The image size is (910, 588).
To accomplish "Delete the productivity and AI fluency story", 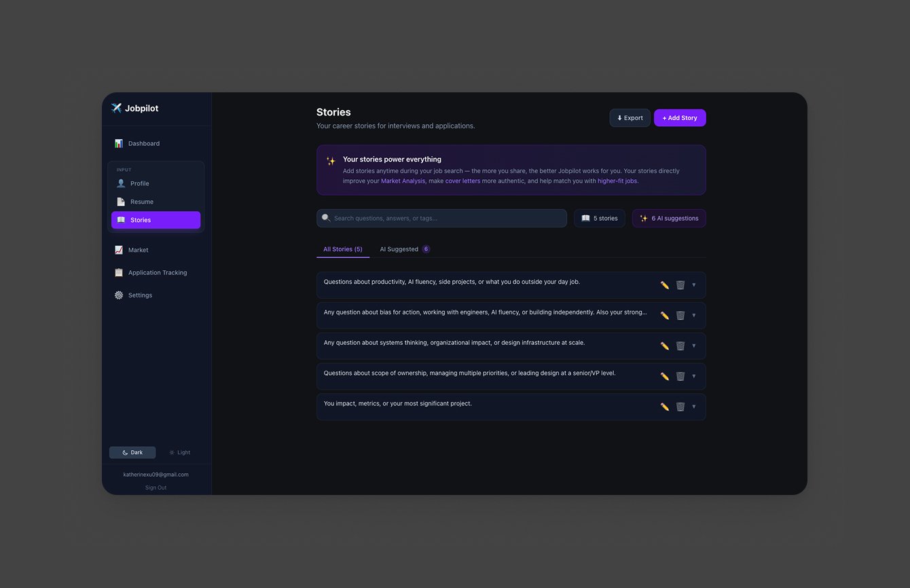I will click(x=680, y=285).
